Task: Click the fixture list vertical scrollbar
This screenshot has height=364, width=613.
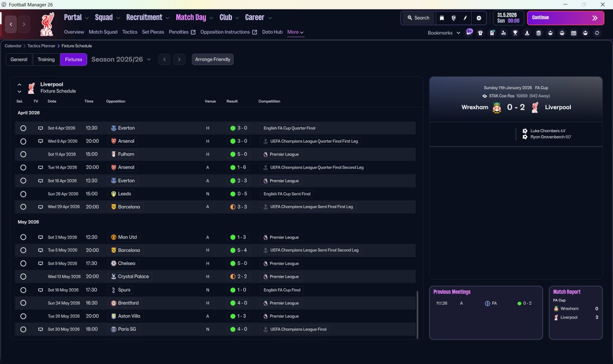Action: pyautogui.click(x=418, y=314)
